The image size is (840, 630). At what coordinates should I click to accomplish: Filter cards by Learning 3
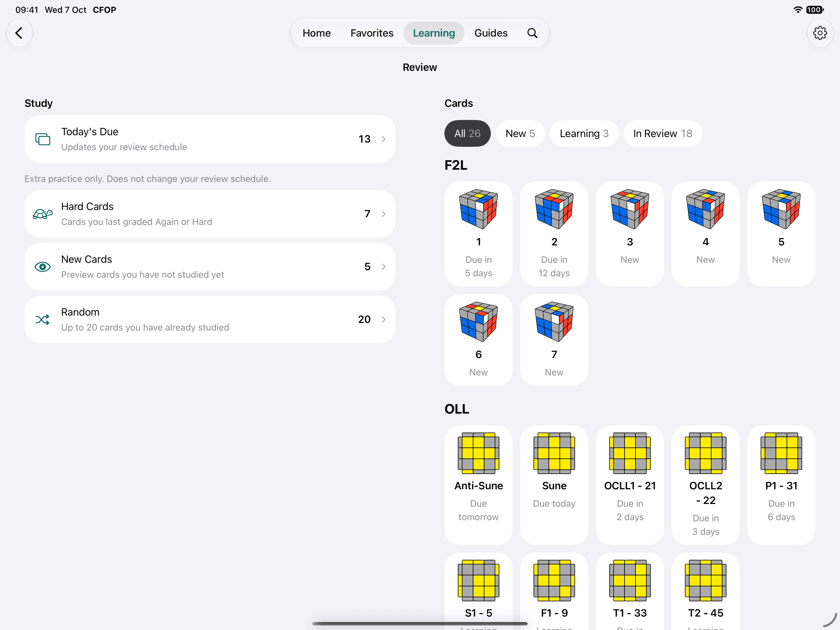coord(584,133)
